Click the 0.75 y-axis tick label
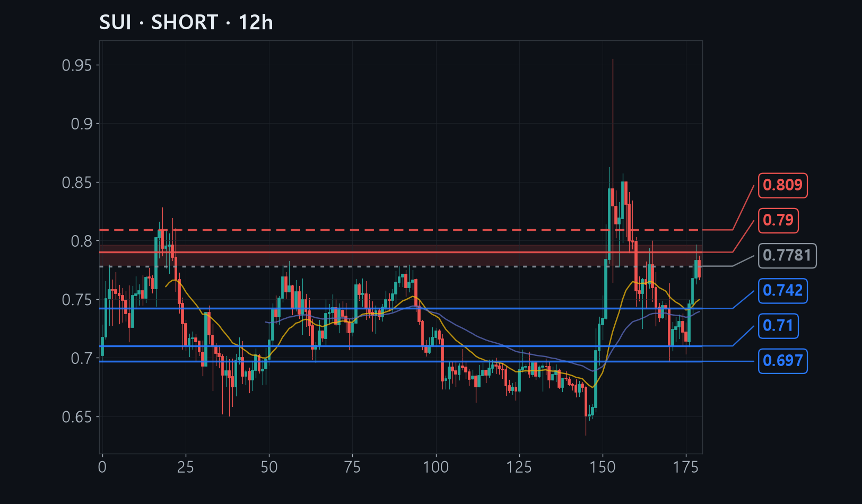This screenshot has height=504, width=862. (x=77, y=300)
